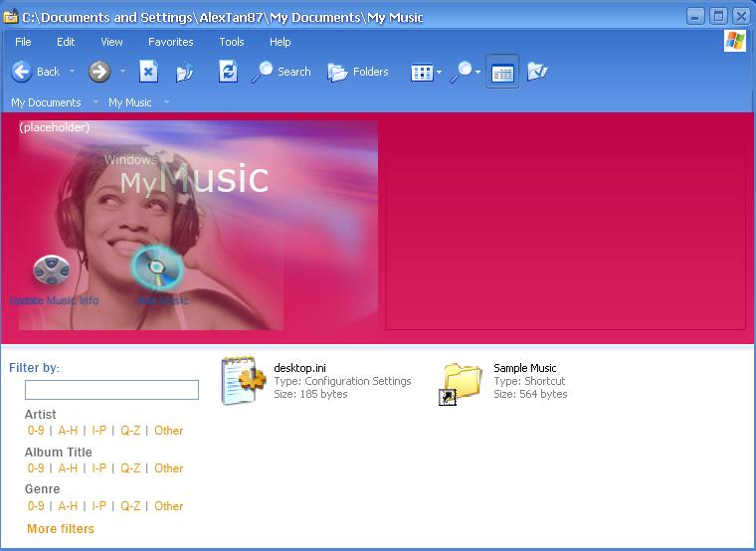Refresh the folder with the refresh icon
Screen dimensions: 756x551
coord(228,72)
